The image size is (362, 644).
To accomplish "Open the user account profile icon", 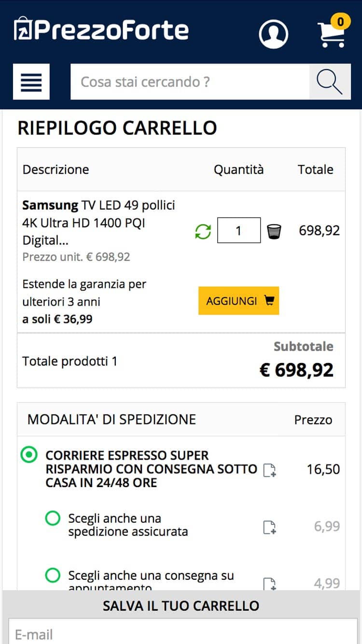I will [x=274, y=34].
